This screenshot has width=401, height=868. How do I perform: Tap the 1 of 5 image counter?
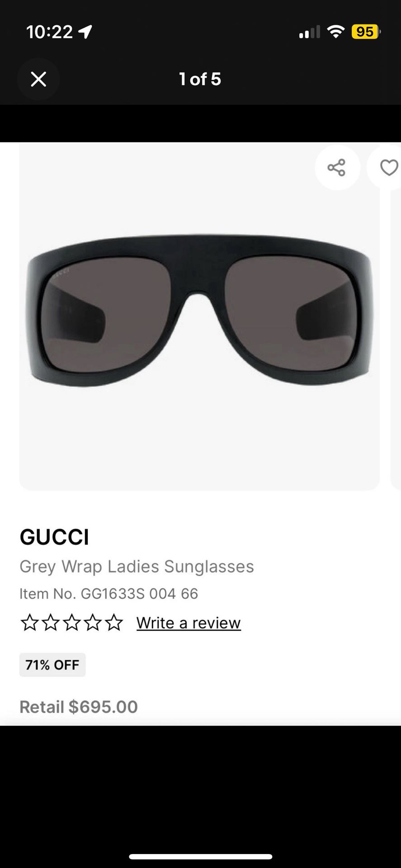coord(200,79)
